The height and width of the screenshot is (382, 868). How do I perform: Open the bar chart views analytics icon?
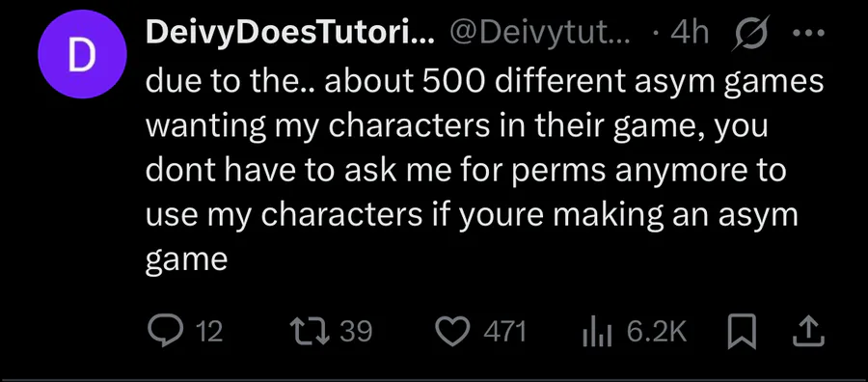pyautogui.click(x=597, y=333)
